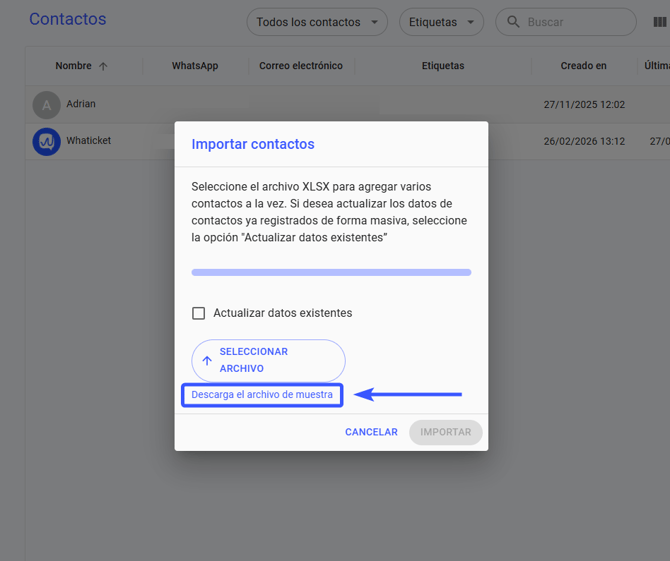Click the Creado en column header
The height and width of the screenshot is (561, 670).
[583, 66]
